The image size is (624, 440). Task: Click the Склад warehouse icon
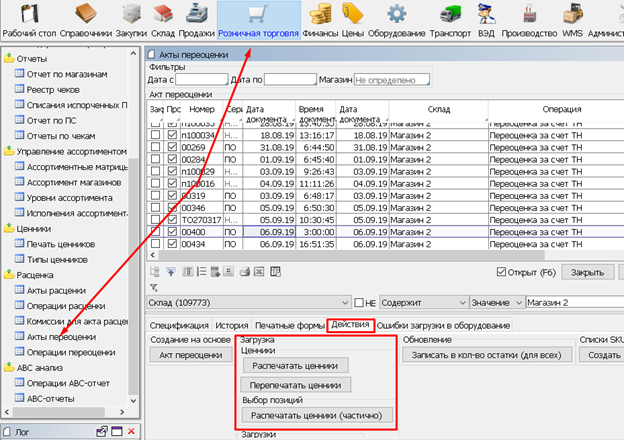pyautogui.click(x=162, y=22)
